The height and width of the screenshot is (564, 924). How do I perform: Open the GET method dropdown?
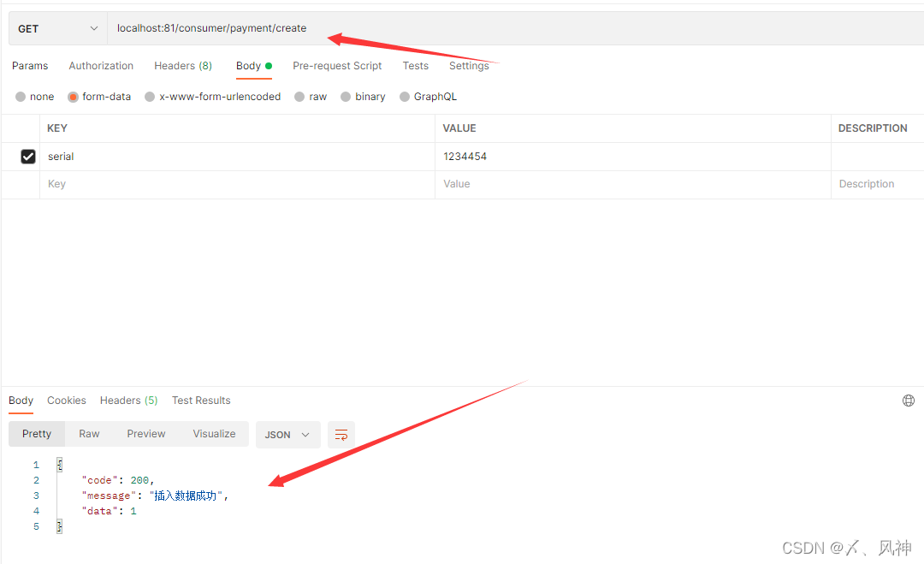[x=58, y=28]
